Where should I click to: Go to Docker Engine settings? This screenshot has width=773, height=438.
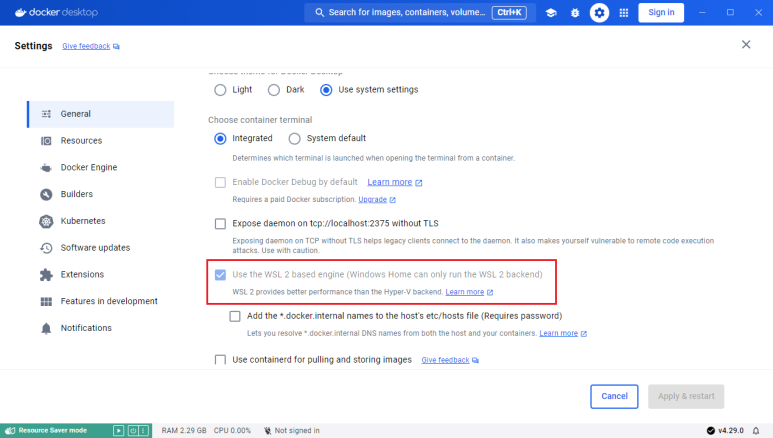pyautogui.click(x=101, y=168)
